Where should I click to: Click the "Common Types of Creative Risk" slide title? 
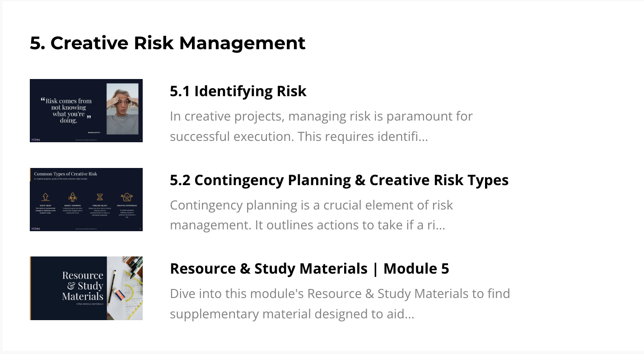point(65,174)
